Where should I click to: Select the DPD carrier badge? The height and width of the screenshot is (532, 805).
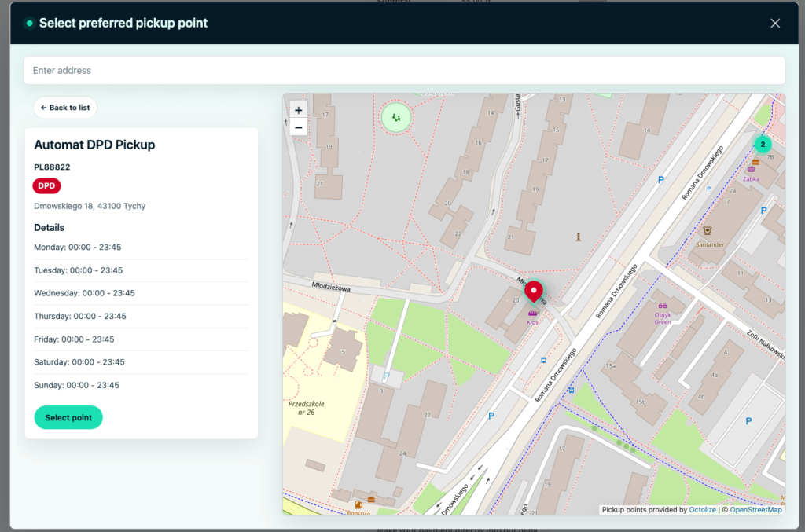46,185
